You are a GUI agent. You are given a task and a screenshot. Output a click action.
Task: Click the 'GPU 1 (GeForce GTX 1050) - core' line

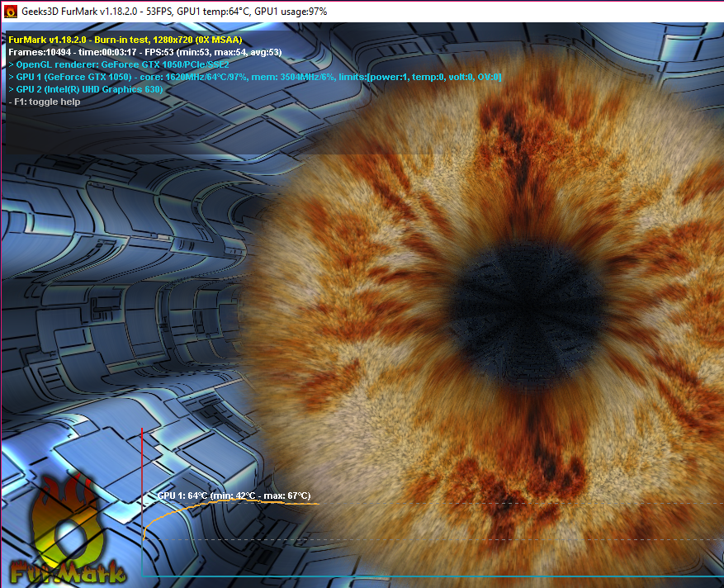[255, 77]
